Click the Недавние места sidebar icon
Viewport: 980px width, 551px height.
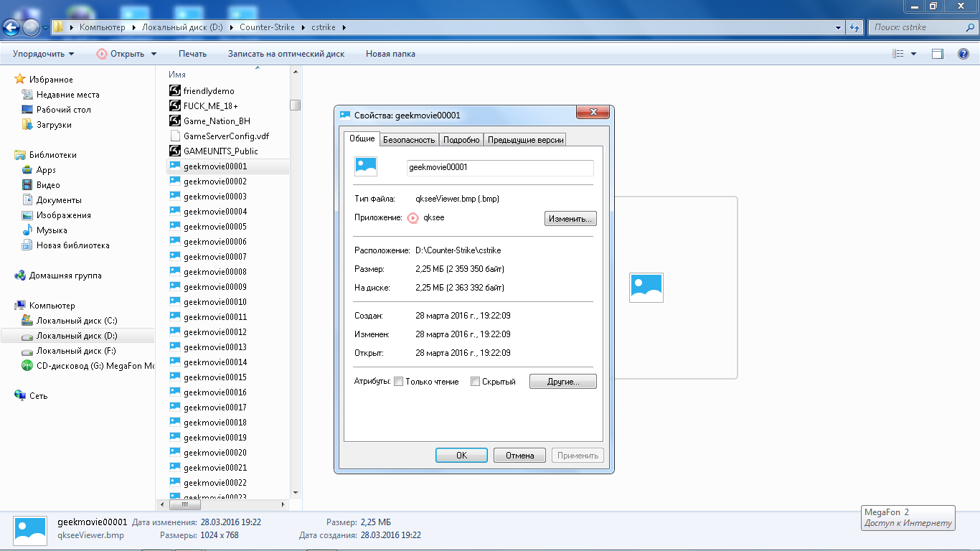(x=27, y=95)
